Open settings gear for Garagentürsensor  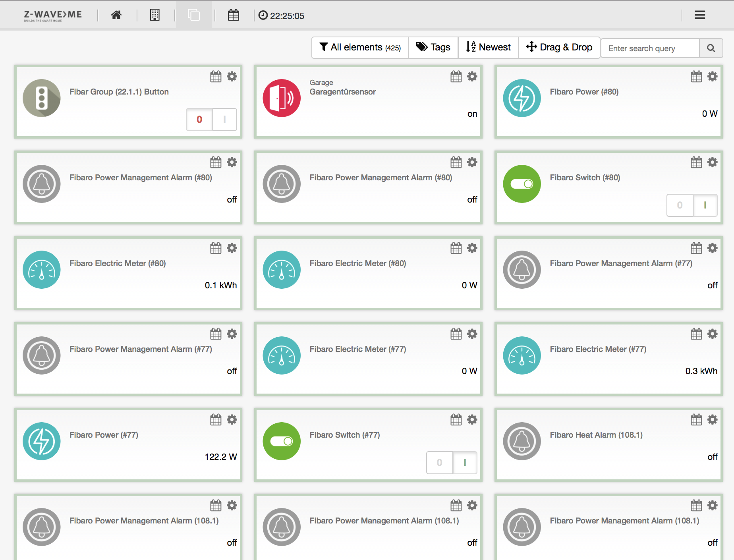[472, 77]
